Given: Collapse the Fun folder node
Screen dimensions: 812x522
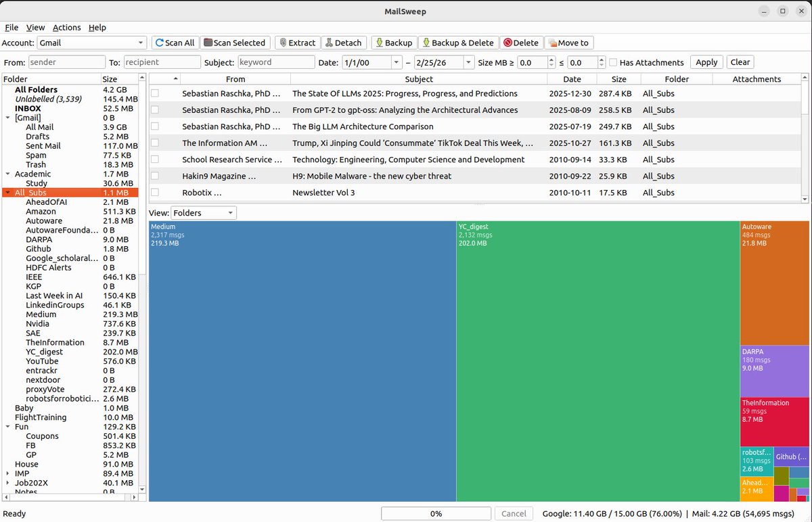Looking at the screenshot, I should tap(7, 427).
